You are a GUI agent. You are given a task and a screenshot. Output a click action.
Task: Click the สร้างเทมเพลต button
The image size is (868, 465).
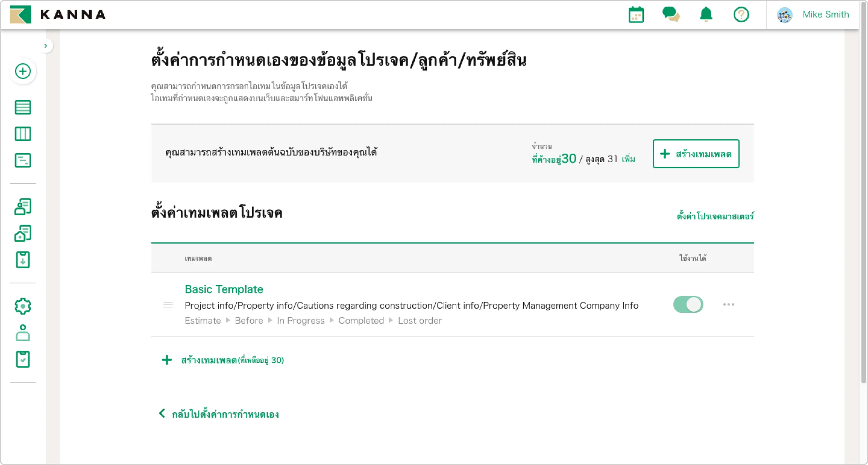click(696, 154)
